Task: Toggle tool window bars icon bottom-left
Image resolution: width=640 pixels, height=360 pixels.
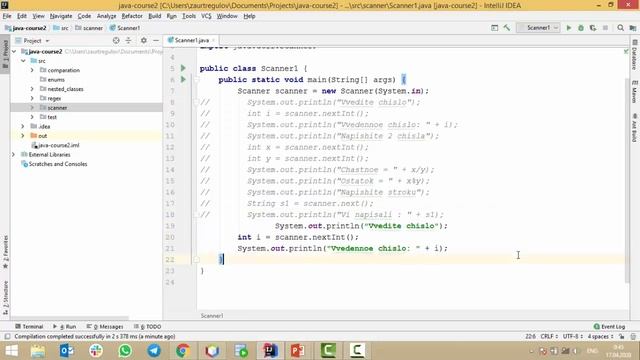Action: 7,336
